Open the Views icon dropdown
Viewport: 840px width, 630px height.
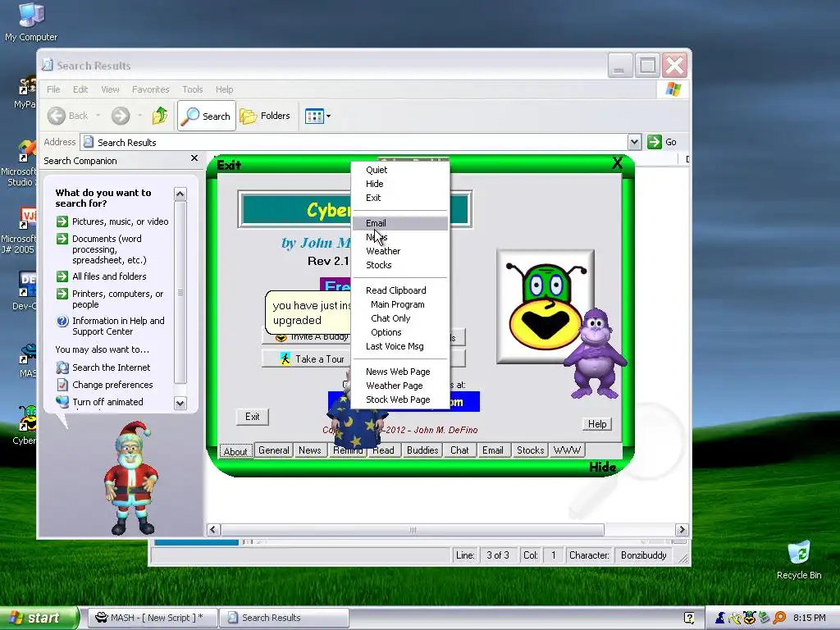coord(317,116)
